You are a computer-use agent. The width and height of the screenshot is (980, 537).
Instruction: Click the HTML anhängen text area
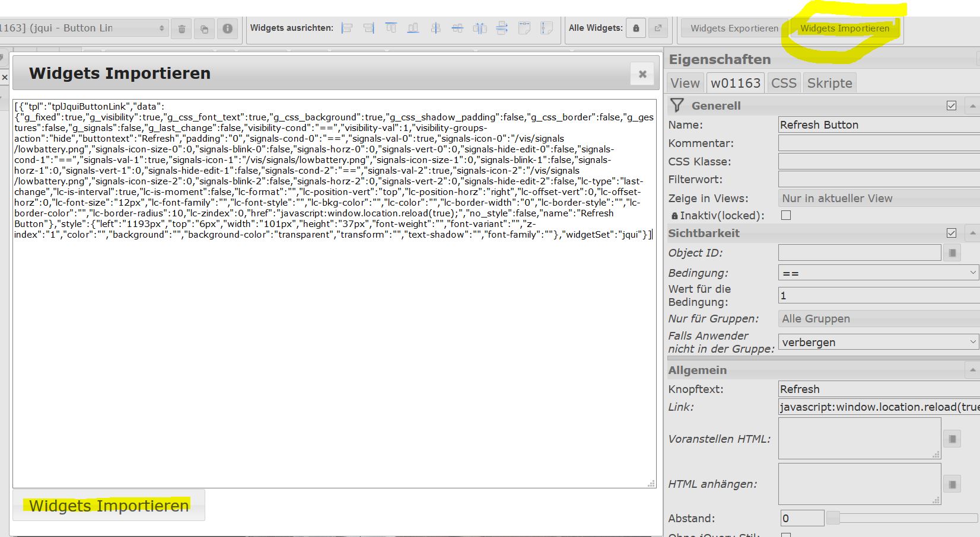click(x=860, y=484)
